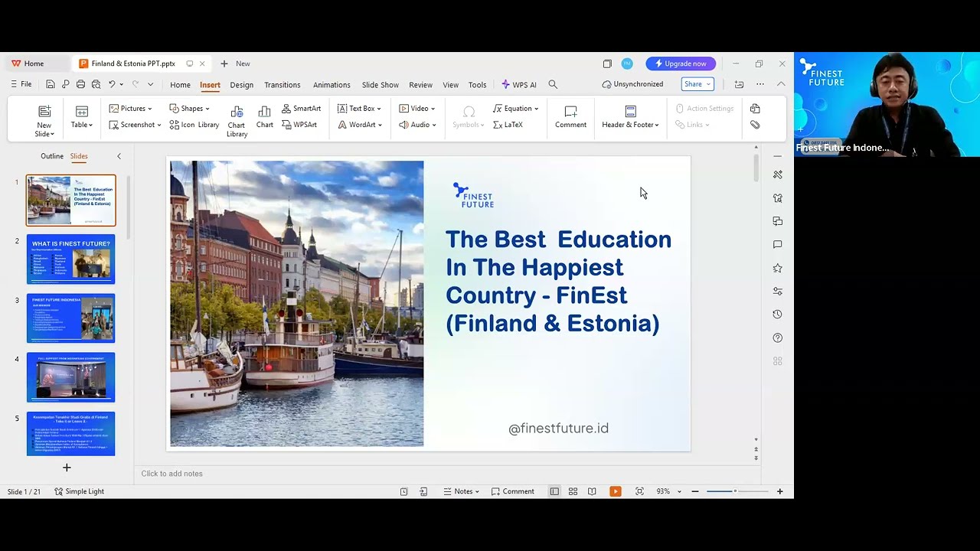Open the Home ribbon tab
Image resolution: width=980 pixels, height=551 pixels.
[x=180, y=85]
